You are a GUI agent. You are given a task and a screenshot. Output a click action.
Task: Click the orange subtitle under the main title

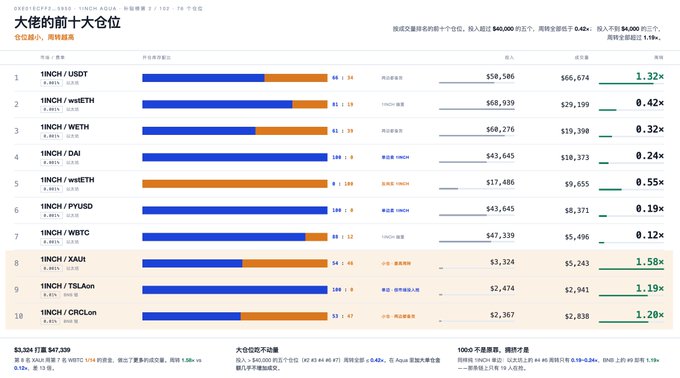[x=44, y=37]
